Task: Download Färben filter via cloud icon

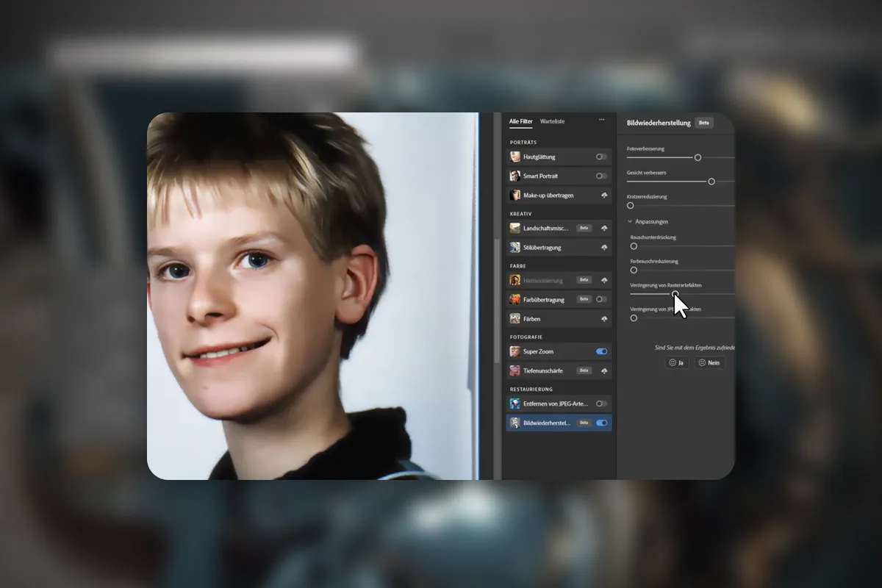Action: pyautogui.click(x=604, y=319)
